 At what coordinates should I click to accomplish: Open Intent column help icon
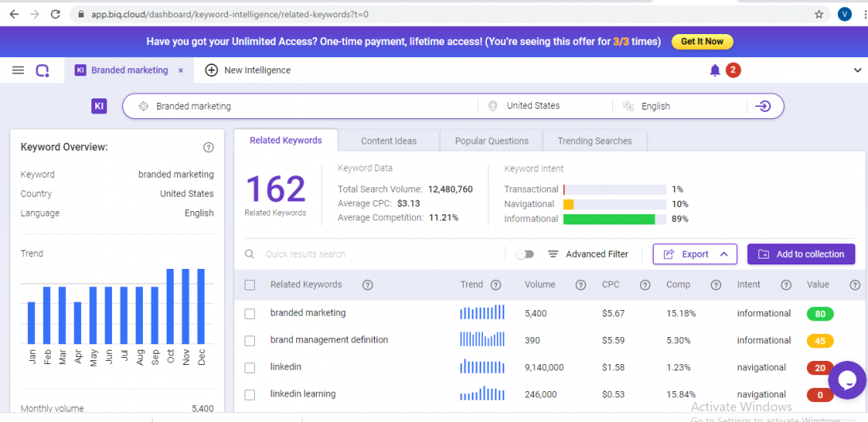click(x=786, y=286)
